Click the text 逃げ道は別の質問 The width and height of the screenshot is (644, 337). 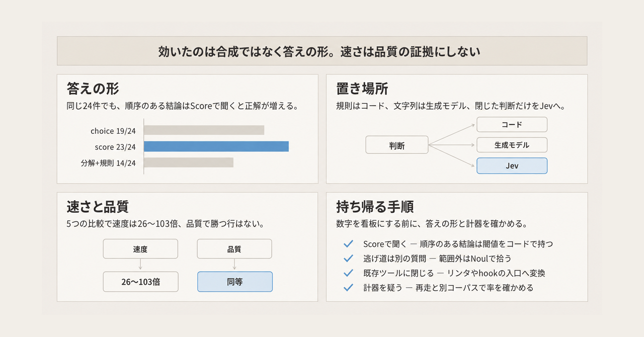point(394,259)
